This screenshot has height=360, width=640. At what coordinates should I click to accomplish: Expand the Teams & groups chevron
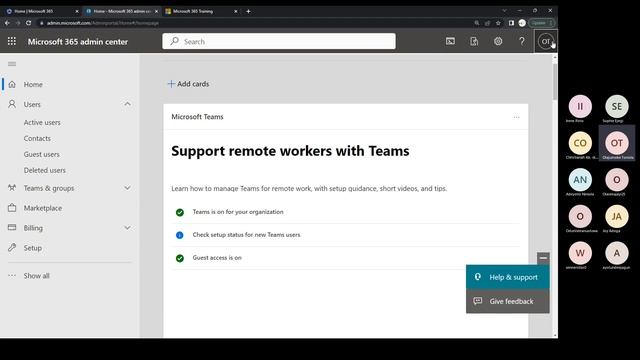pos(127,188)
